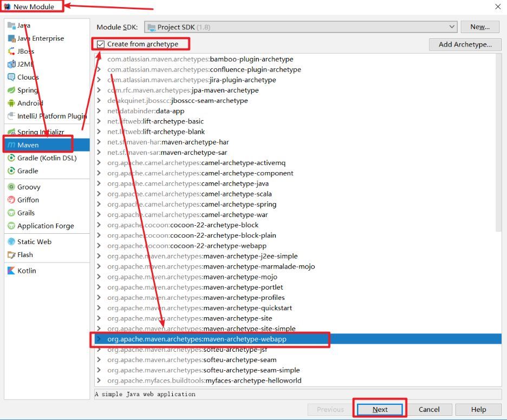Expand the maven-archetype-quickstart node
This screenshot has width=507, height=420.
tap(99, 308)
